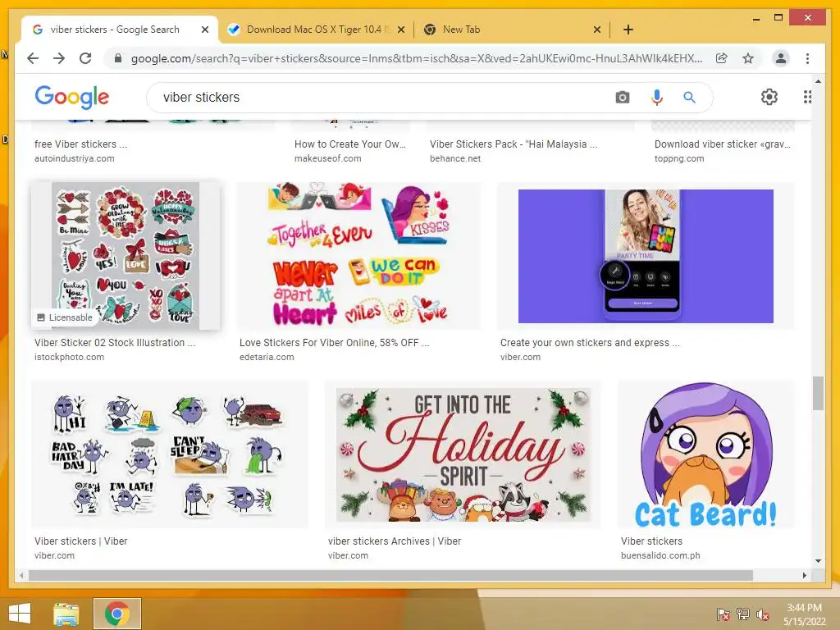Submit search with the magnifier icon
The height and width of the screenshot is (630, 840).
(689, 98)
